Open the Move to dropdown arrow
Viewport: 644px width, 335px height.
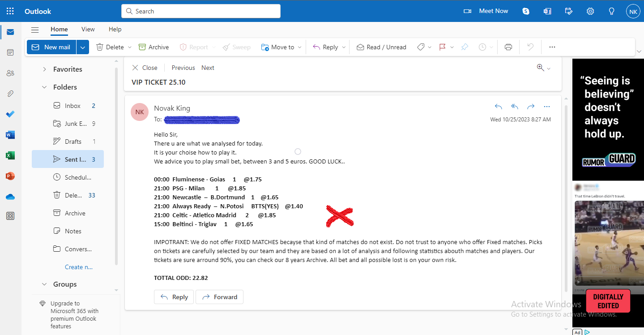[300, 47]
